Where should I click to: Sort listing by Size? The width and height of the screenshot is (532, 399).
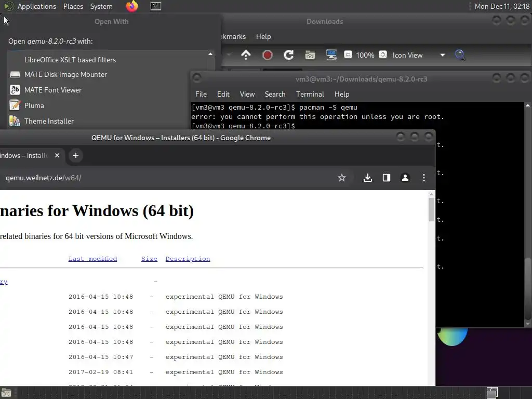[149, 259]
